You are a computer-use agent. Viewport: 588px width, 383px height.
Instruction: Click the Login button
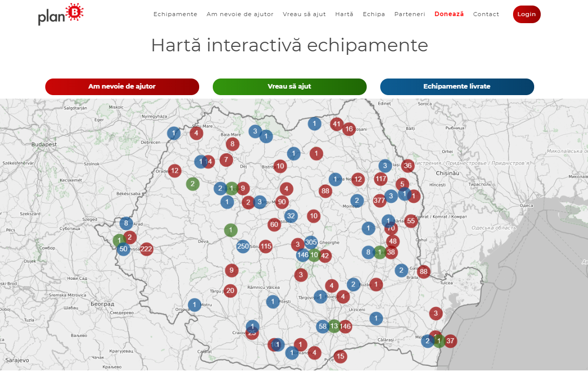[526, 14]
